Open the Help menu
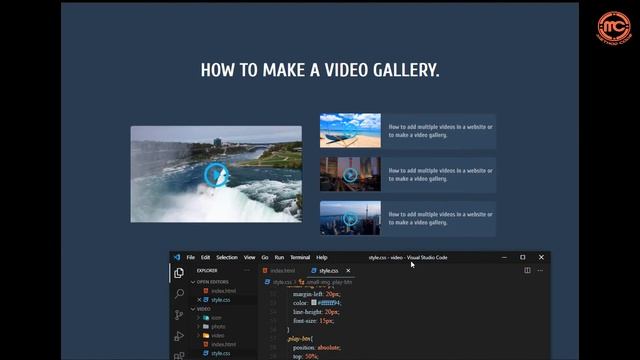Image resolution: width=640 pixels, height=360 pixels. (322, 258)
